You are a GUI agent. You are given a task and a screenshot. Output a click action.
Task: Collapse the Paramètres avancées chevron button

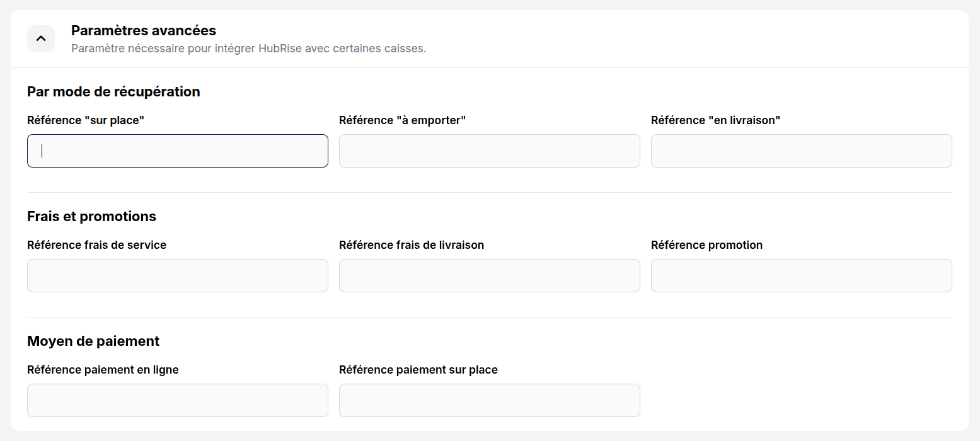pos(41,38)
